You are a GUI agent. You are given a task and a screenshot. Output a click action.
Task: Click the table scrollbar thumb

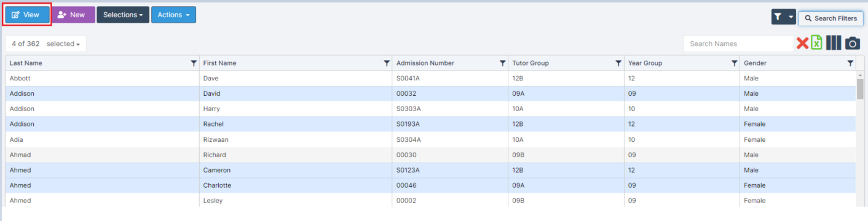coord(860,88)
